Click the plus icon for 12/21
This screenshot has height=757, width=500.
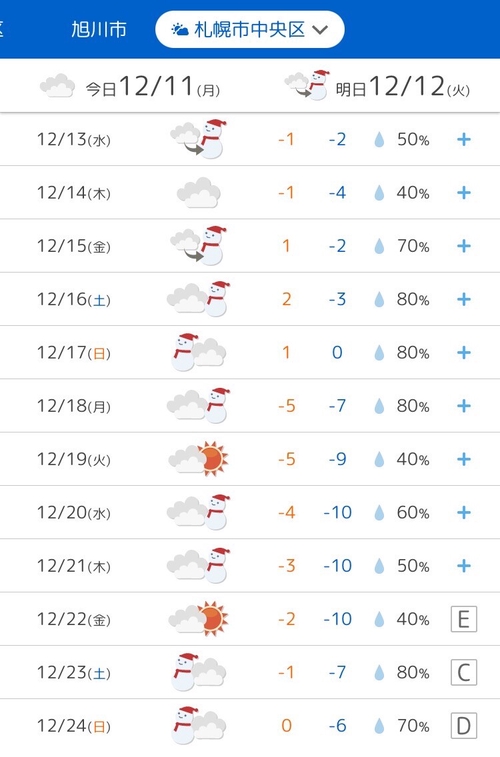(464, 566)
